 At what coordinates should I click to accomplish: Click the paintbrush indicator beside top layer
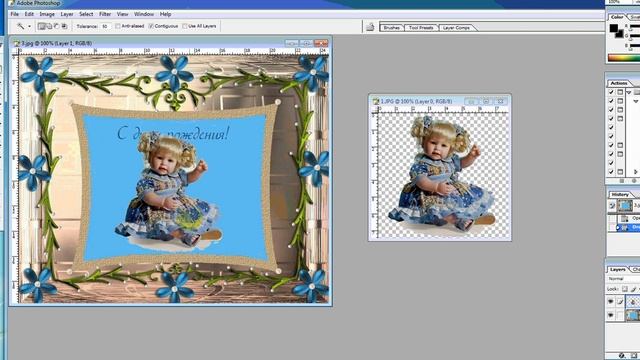click(x=620, y=302)
